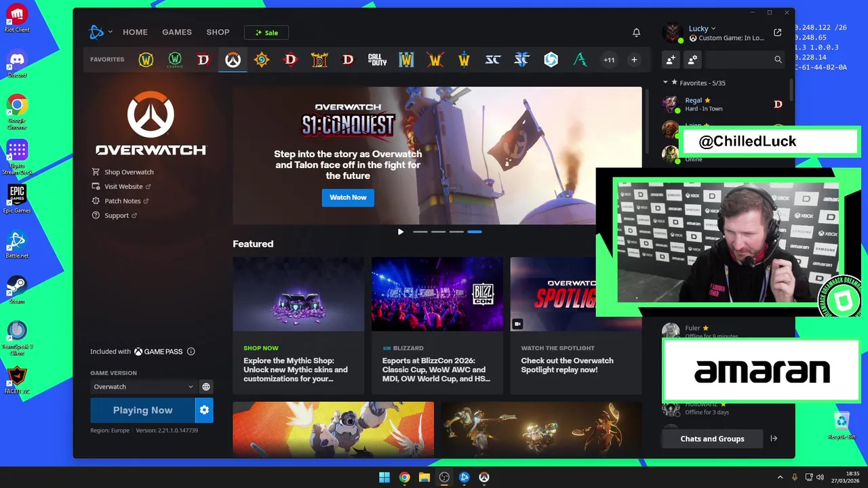Image resolution: width=868 pixels, height=488 pixels.
Task: Open Hearthstone from the favorites bar
Action: tap(262, 60)
